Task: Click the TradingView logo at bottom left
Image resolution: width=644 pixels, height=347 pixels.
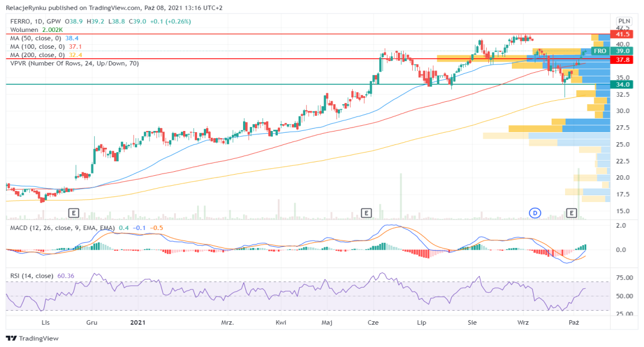Action: [32, 338]
